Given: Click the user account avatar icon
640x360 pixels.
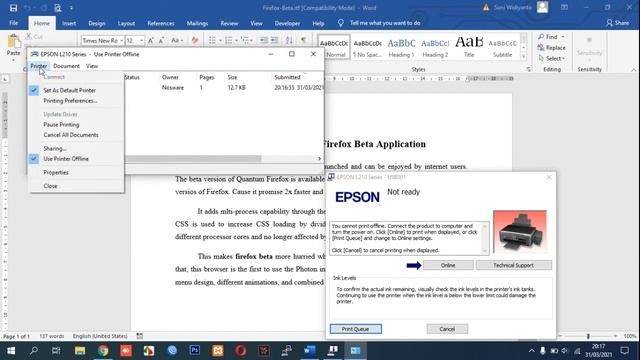Looking at the screenshot, I should pyautogui.click(x=542, y=7).
